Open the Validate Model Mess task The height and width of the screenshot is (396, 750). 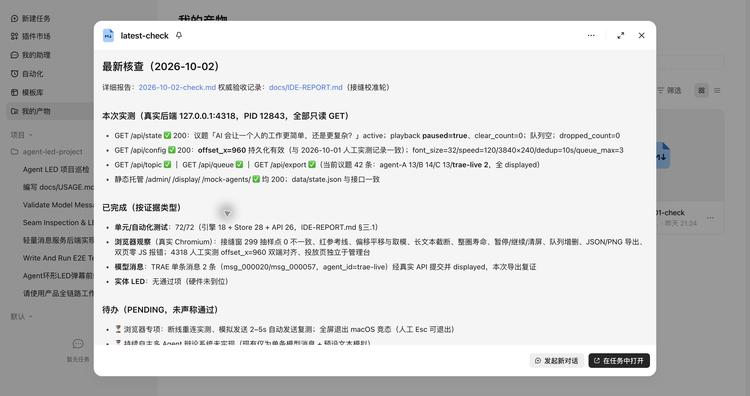(58, 205)
